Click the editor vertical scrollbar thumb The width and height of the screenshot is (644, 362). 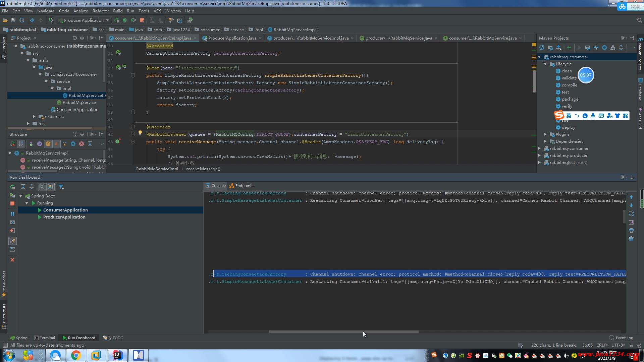click(x=534, y=81)
